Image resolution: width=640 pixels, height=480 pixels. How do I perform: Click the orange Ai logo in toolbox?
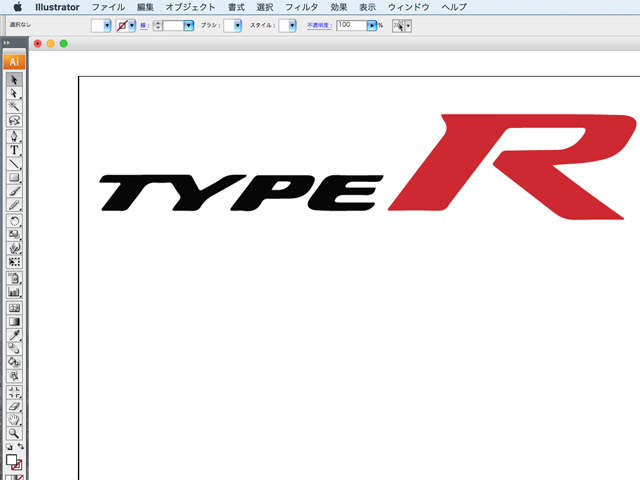click(14, 62)
